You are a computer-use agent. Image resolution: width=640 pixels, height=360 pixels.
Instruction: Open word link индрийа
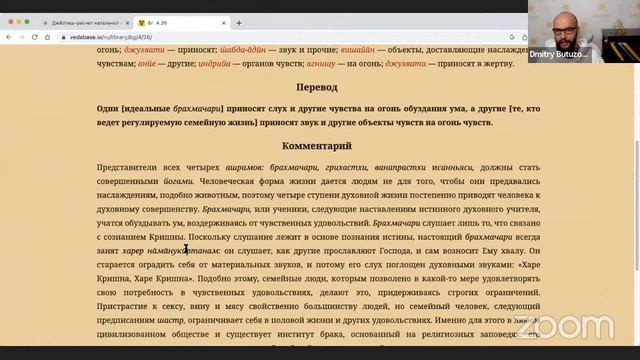coord(214,64)
